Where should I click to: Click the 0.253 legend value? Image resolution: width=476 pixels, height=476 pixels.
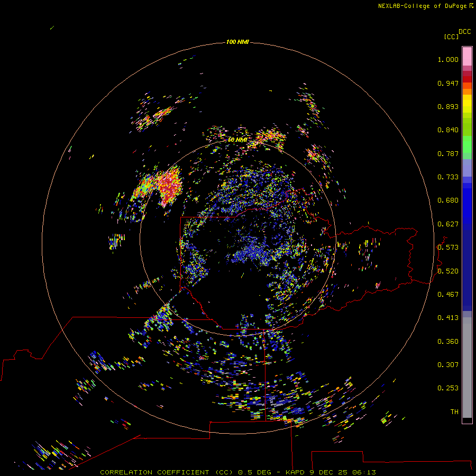click(x=448, y=388)
